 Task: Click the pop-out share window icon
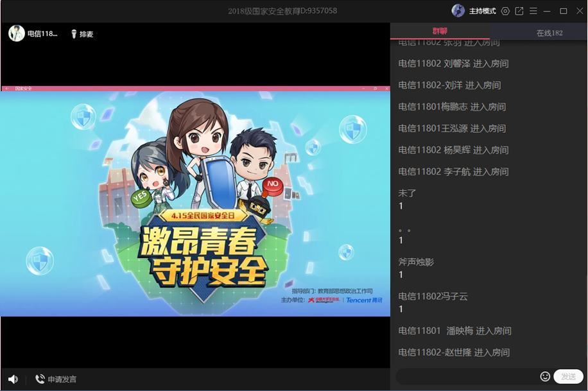[x=519, y=11]
